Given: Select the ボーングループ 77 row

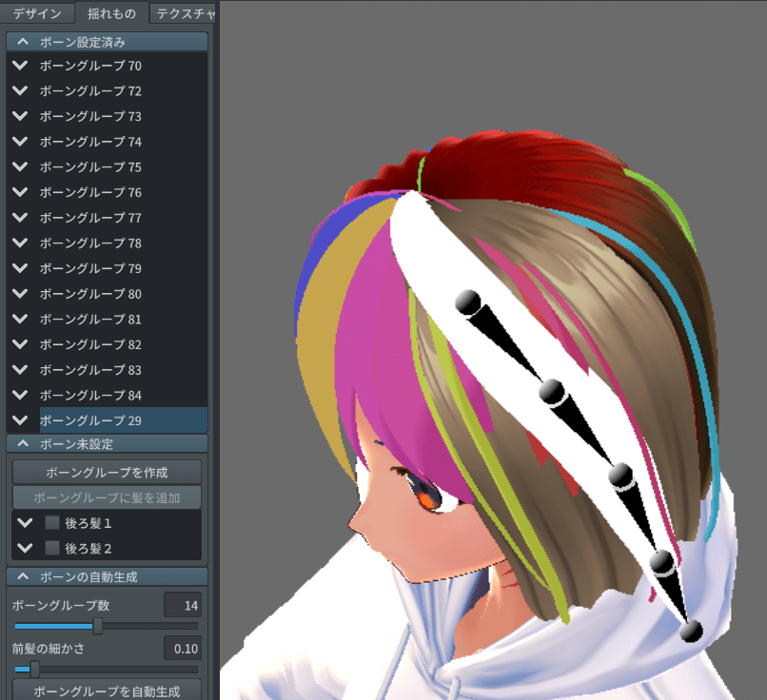Looking at the screenshot, I should click(124, 218).
